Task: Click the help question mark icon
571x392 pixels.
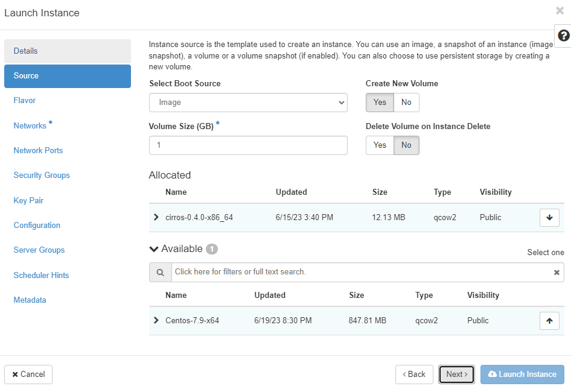Action: click(x=564, y=35)
